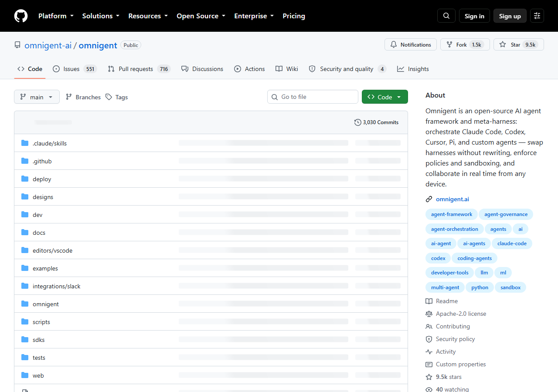Open the GitHub home logo
Viewport: 558px width, 392px height.
(x=21, y=16)
